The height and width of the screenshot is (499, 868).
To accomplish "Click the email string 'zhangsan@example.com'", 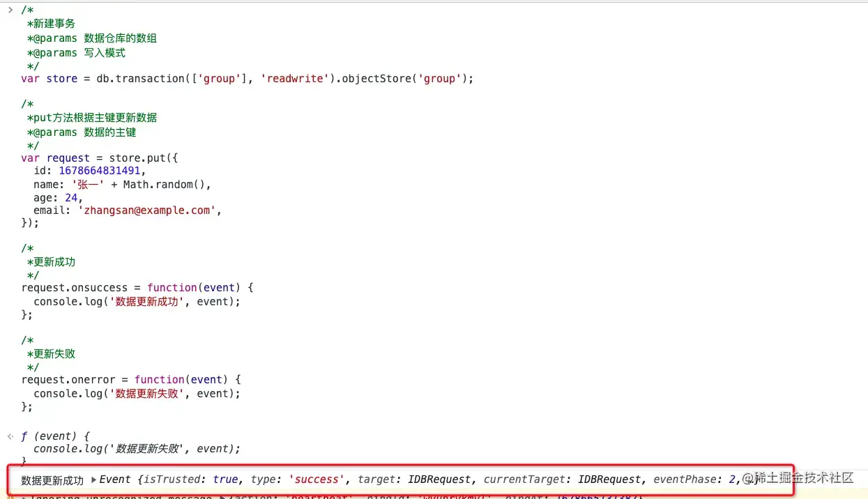I will [147, 210].
